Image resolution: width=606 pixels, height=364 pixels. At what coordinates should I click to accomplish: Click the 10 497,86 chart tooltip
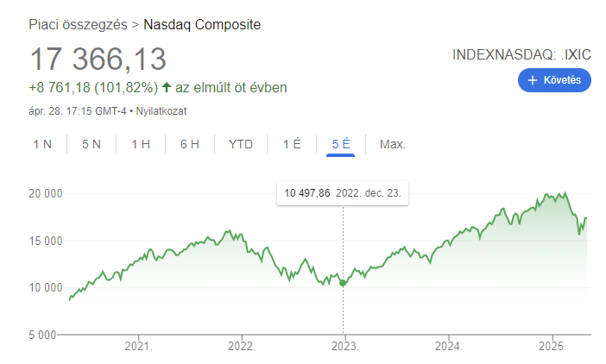click(x=343, y=193)
